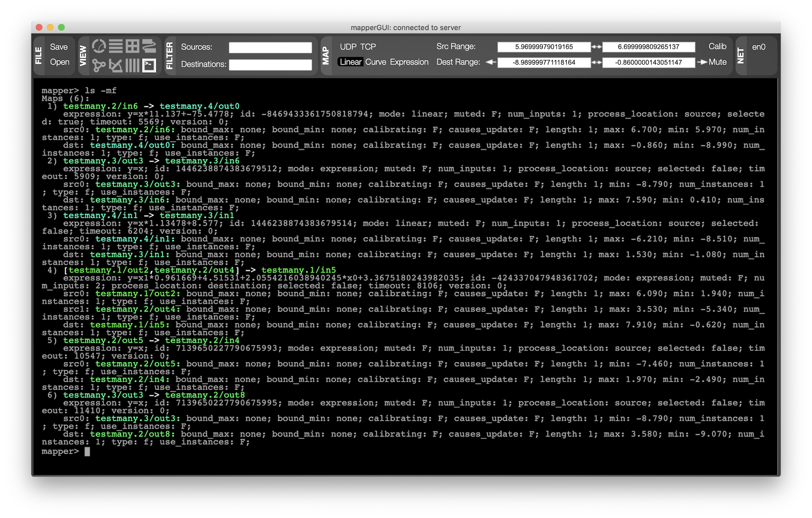Select the node graph view icon
812x518 pixels.
99,65
